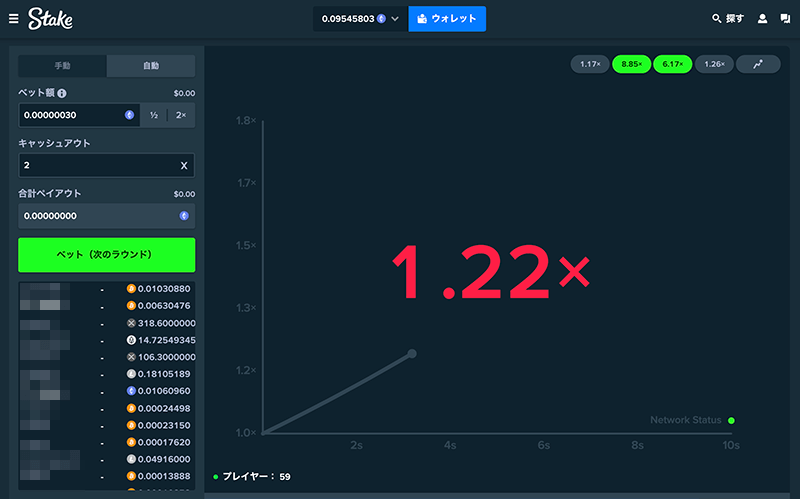Switch to 自動 (auto) mode tab
800x499 pixels.
tap(151, 66)
